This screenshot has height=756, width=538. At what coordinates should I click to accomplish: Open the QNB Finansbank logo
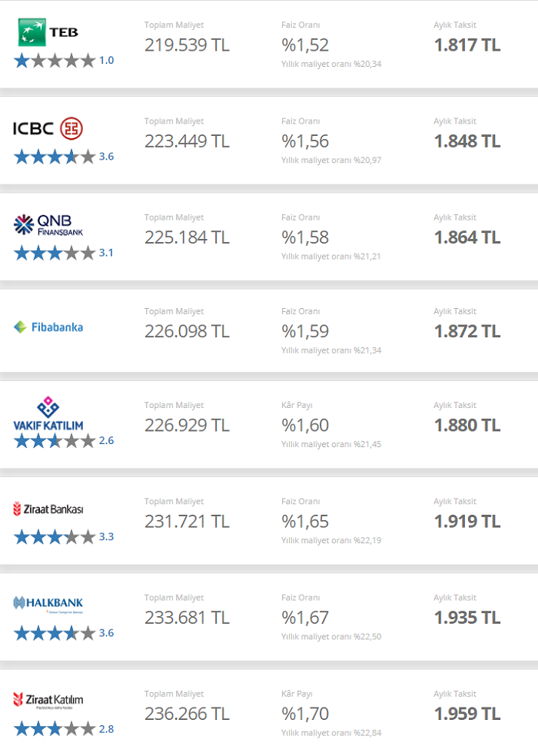(48, 224)
